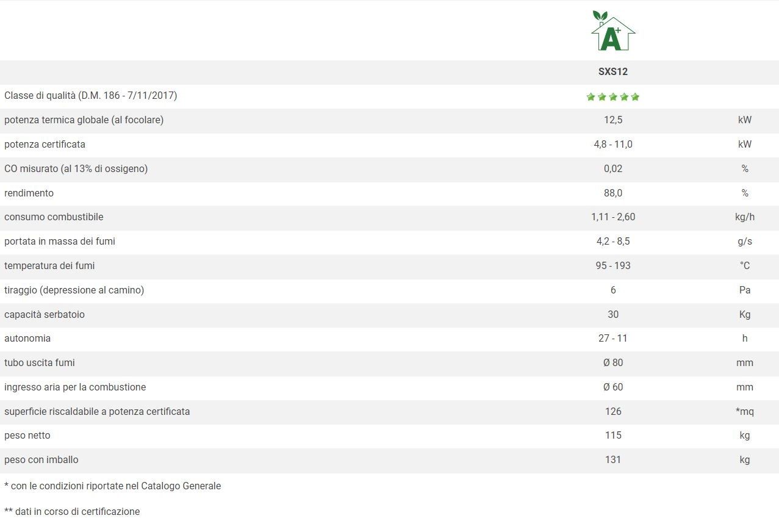The width and height of the screenshot is (779, 532).
Task: Select the 'peso con imballo' value 131
Action: [x=612, y=460]
